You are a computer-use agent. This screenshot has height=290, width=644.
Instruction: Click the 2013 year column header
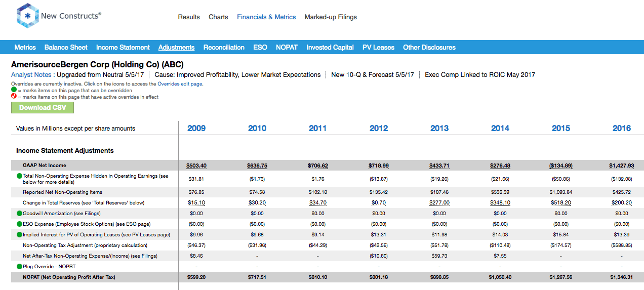(439, 129)
